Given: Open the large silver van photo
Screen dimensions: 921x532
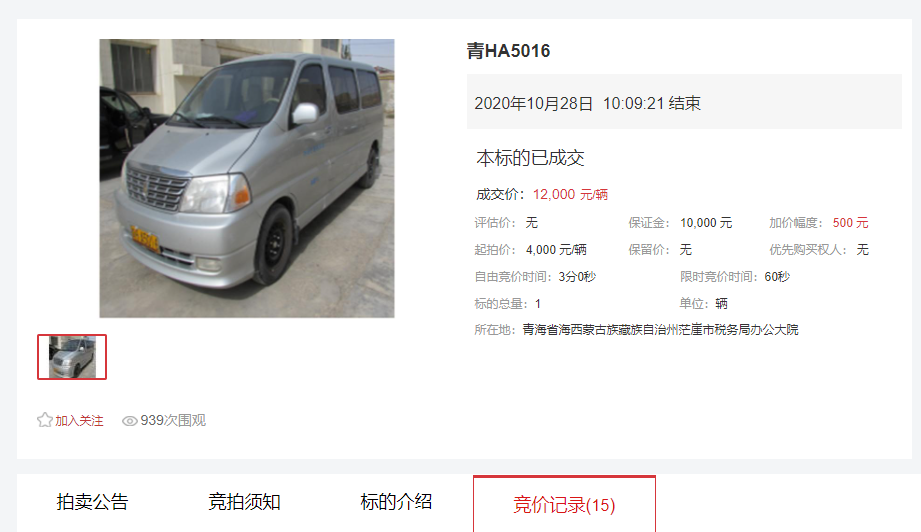Looking at the screenshot, I should pyautogui.click(x=247, y=179).
